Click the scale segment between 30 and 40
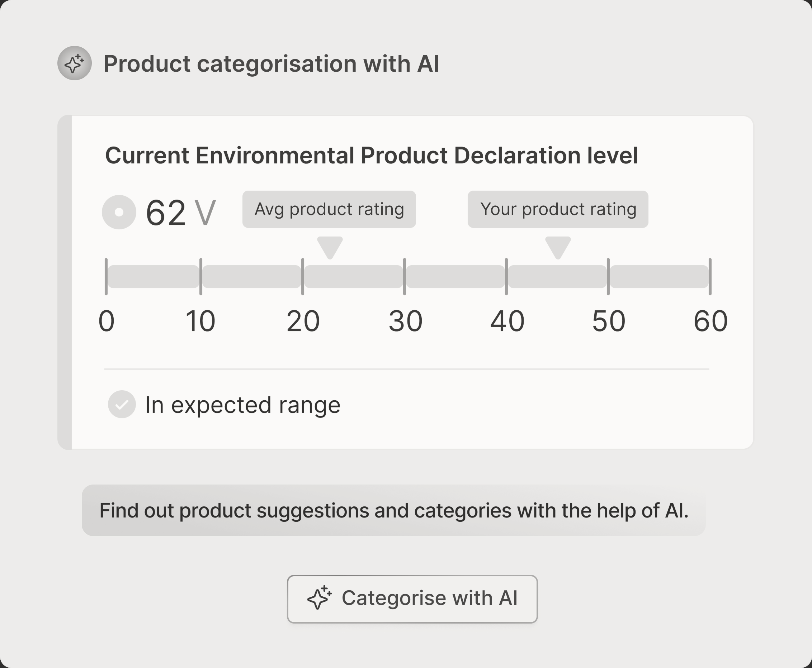This screenshot has width=812, height=668. point(455,277)
